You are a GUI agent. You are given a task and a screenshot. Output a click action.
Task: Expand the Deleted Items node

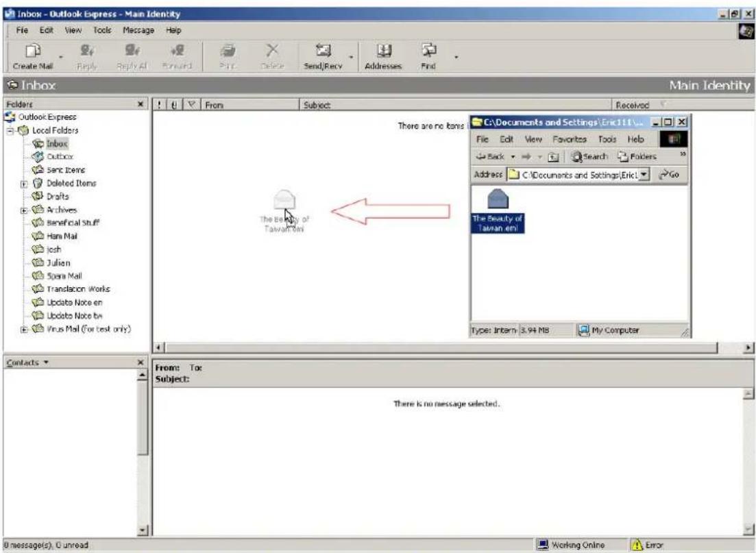[23, 184]
